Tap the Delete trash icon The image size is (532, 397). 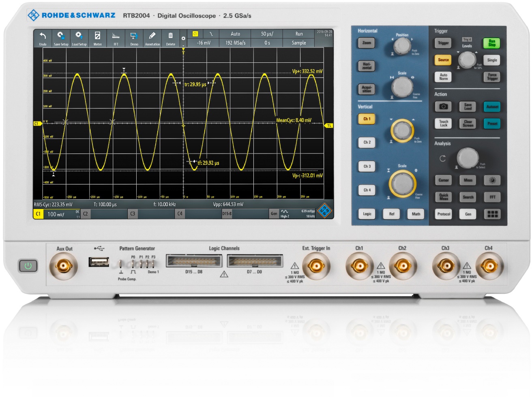(171, 38)
